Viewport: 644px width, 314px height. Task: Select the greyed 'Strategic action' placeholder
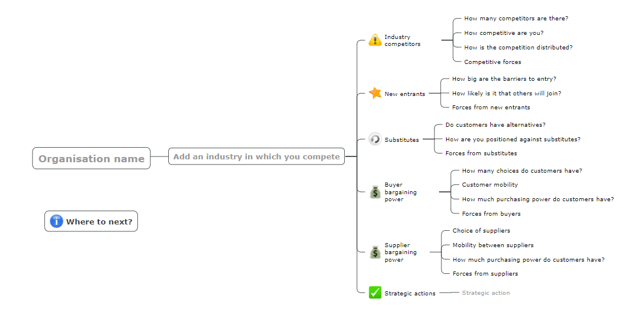(x=486, y=292)
